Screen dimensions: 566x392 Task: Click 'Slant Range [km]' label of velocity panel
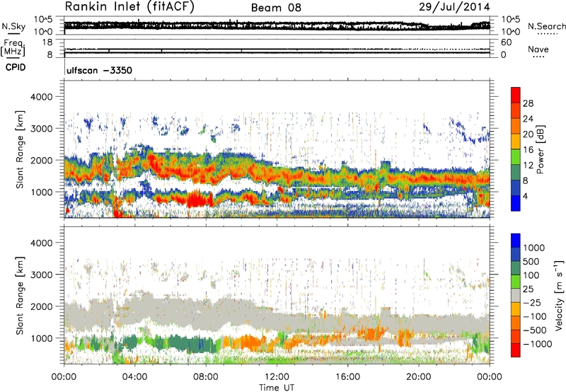pos(20,295)
